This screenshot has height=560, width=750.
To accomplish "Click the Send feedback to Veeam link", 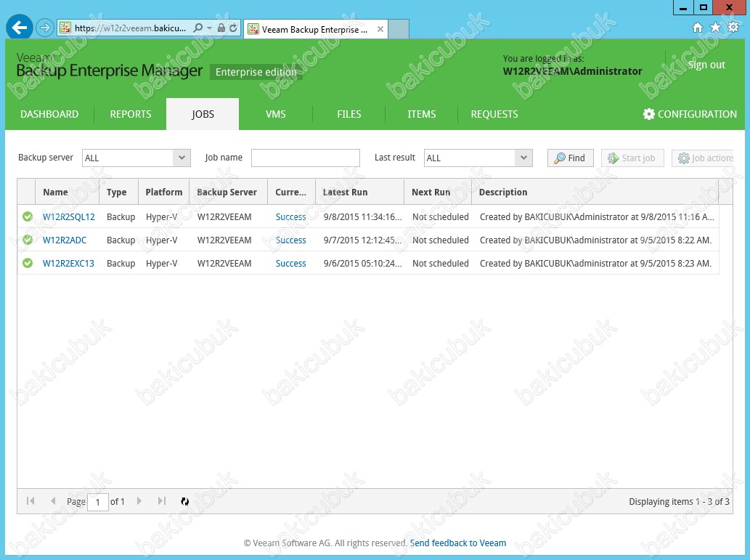I will 457,543.
